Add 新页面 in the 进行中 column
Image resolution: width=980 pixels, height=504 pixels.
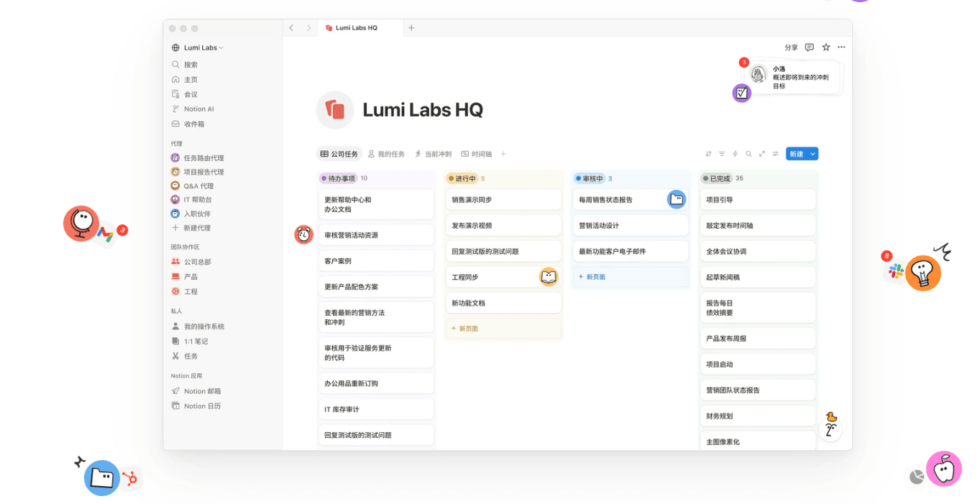pyautogui.click(x=503, y=329)
